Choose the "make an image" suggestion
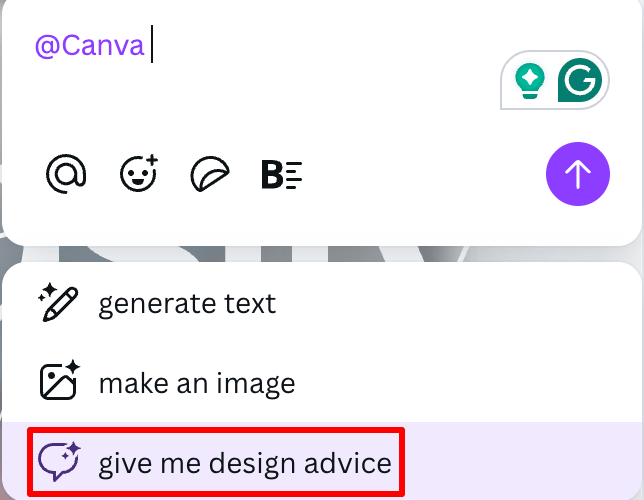 (197, 383)
